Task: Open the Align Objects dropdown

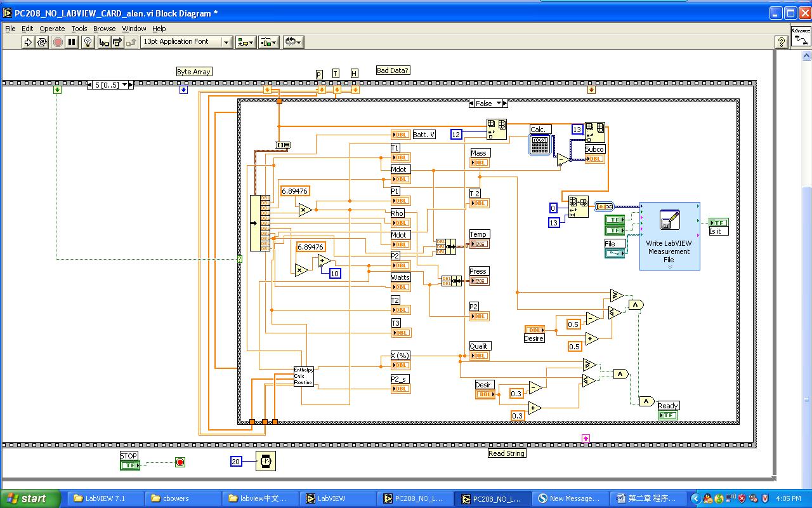Action: click(246, 42)
